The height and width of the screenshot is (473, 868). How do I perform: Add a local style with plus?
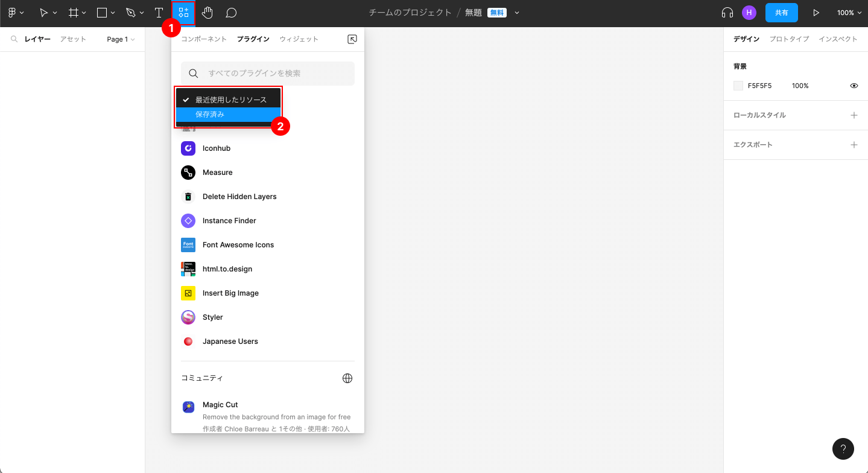(854, 115)
